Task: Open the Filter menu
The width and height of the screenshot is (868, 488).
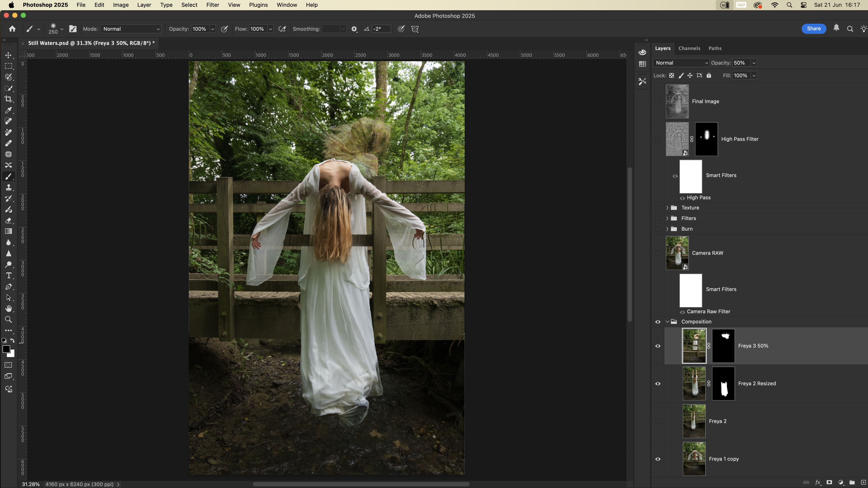Action: pos(213,5)
